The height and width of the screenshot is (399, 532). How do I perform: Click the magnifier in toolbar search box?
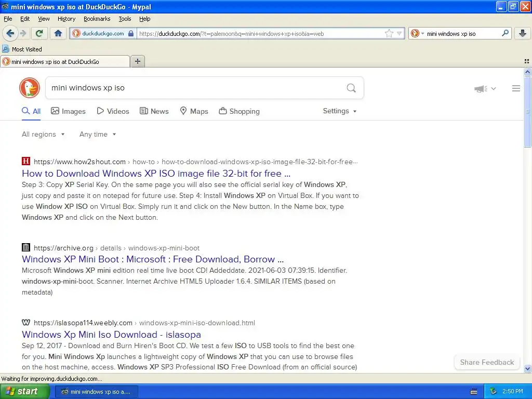point(505,33)
